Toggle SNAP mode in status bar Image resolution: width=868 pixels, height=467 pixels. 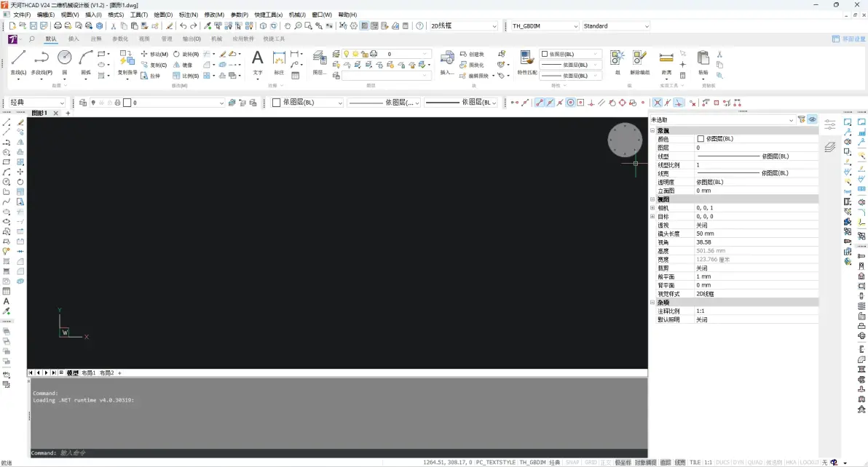point(572,463)
